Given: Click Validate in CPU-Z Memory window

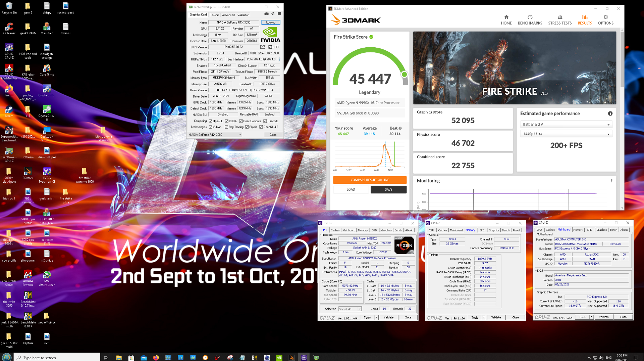Looking at the screenshot, I should tap(496, 317).
